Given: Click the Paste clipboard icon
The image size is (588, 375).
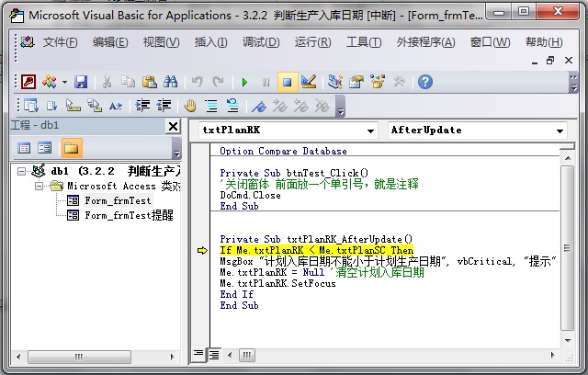Looking at the screenshot, I should pyautogui.click(x=149, y=82).
